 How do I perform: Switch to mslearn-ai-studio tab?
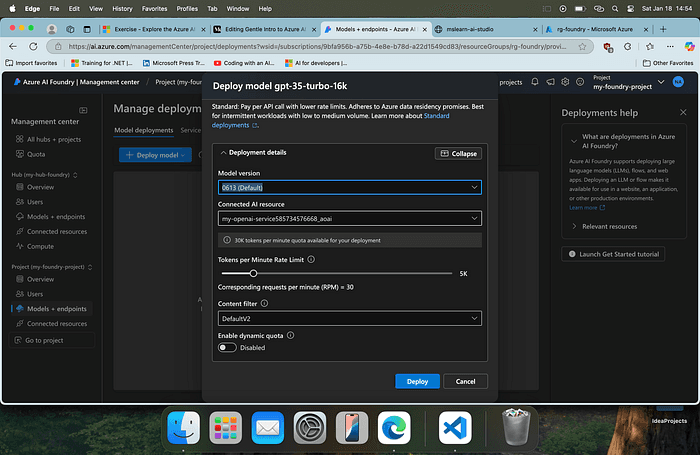[x=486, y=29]
